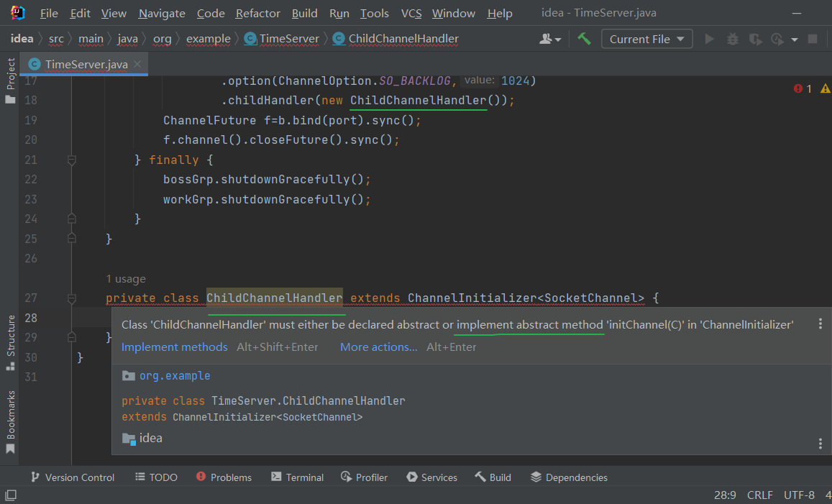The height and width of the screenshot is (504, 832).
Task: Click the More actions... link
Action: (x=379, y=347)
